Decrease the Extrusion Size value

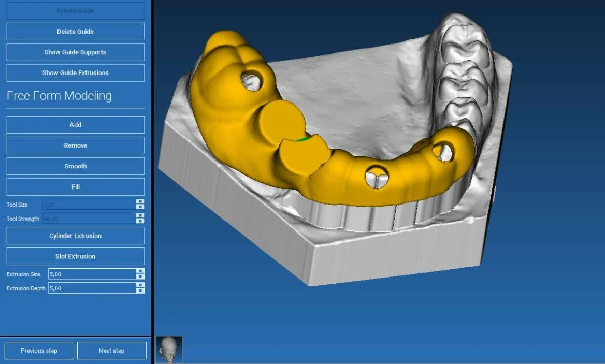pyautogui.click(x=140, y=276)
